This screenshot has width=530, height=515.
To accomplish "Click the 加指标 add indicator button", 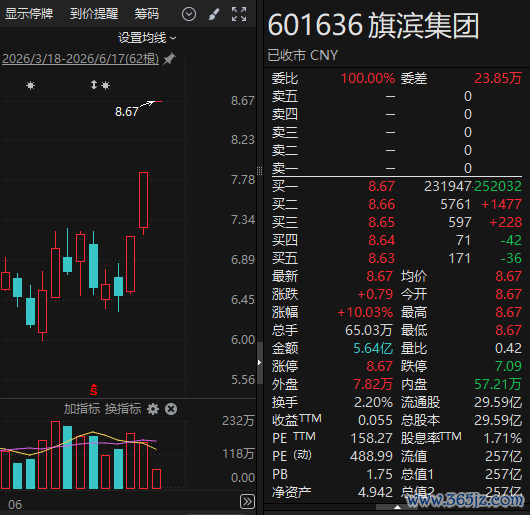I will (82, 409).
